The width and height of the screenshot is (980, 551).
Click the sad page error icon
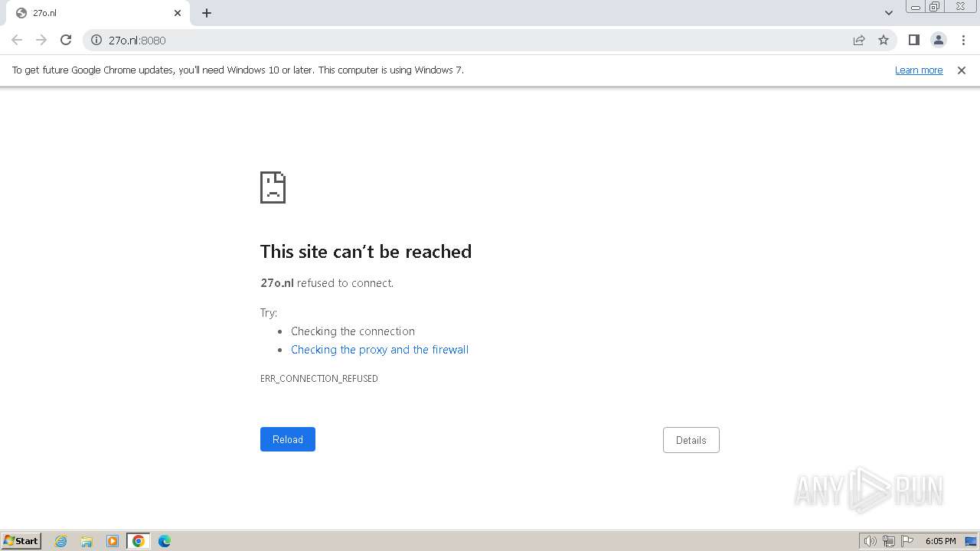(x=273, y=187)
